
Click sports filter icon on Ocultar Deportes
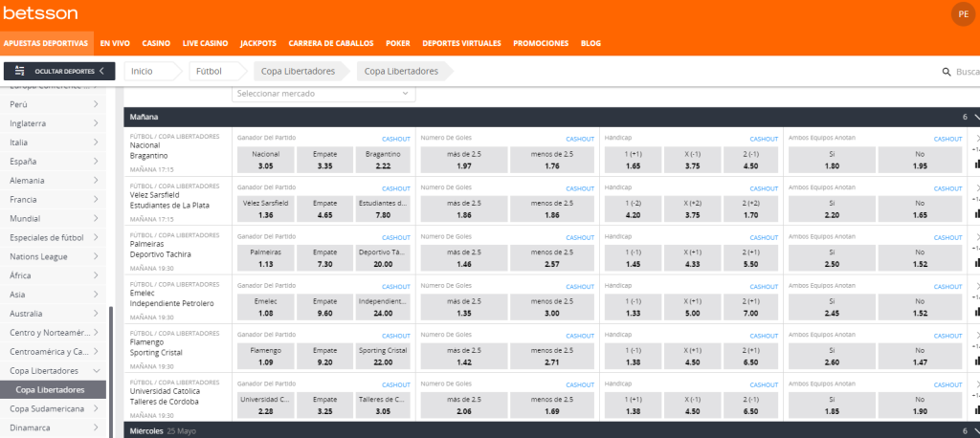tap(19, 71)
